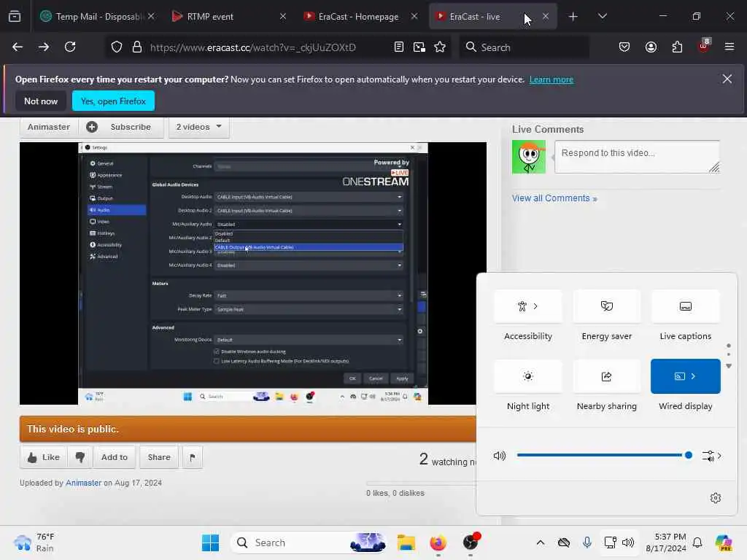The width and height of the screenshot is (747, 560).
Task: Expand the list all tabs chevron
Action: coord(602,16)
